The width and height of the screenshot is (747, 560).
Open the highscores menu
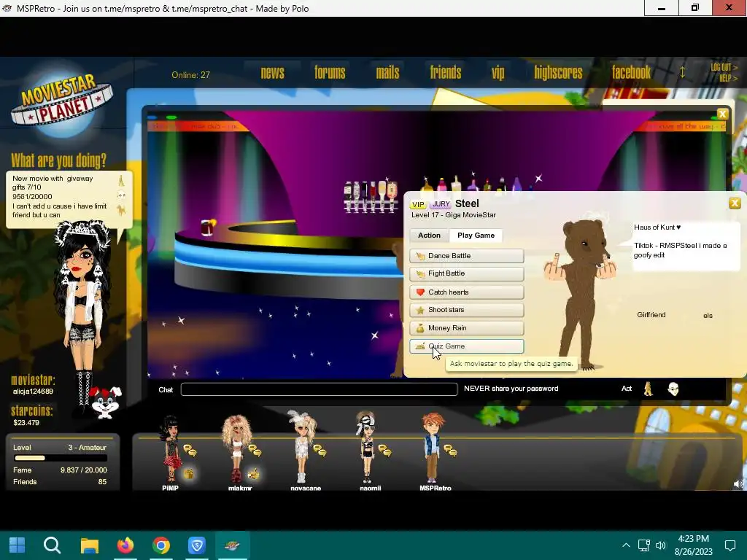[558, 73]
